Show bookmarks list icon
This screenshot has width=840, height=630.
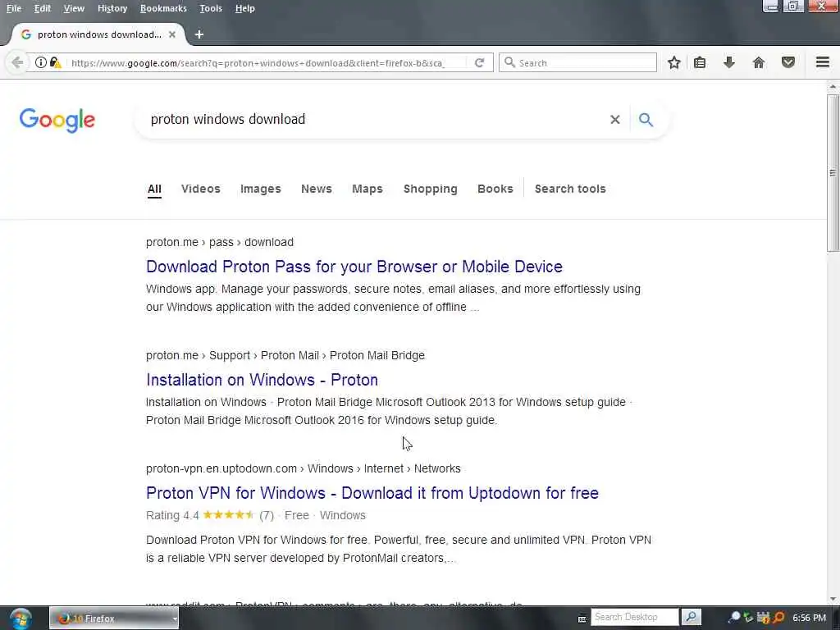coord(700,62)
